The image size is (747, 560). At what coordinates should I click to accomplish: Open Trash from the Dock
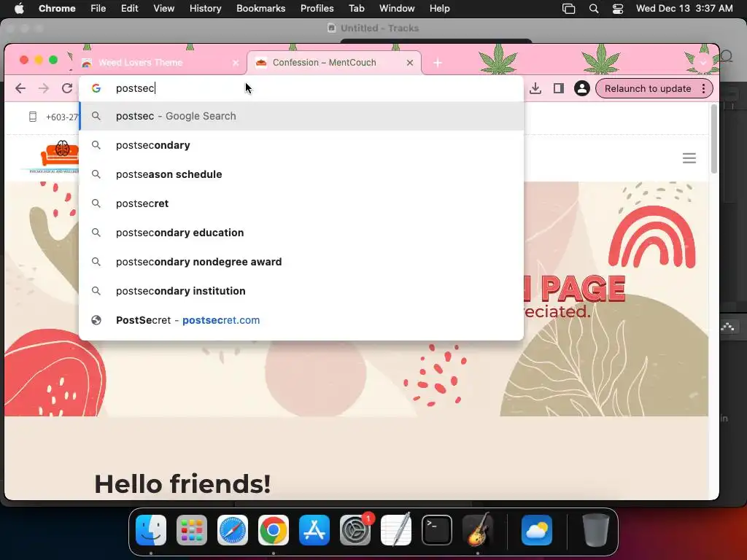coord(595,530)
